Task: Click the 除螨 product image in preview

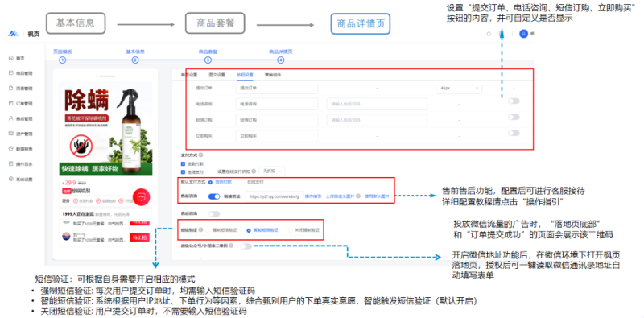Action: pos(105,128)
